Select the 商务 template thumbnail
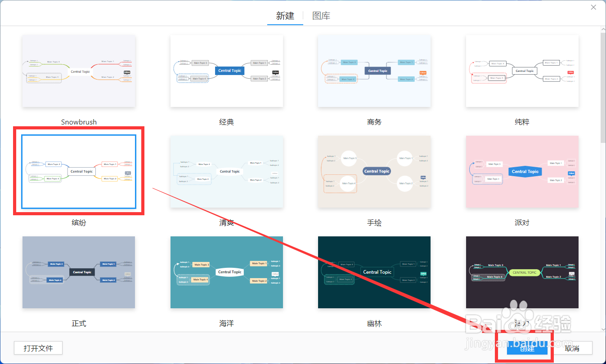This screenshot has width=606, height=364. tap(374, 71)
